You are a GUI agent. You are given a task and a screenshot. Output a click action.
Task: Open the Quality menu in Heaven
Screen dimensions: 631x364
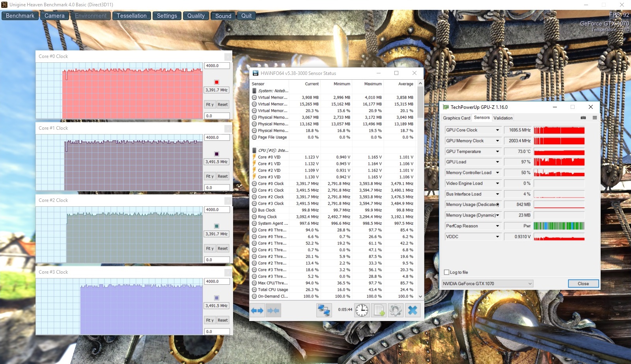click(x=196, y=16)
